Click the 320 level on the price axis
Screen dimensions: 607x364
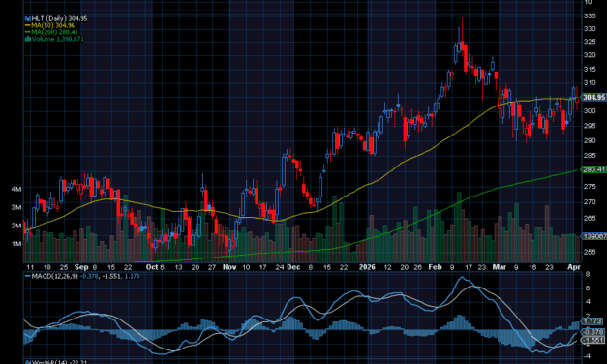(x=590, y=55)
